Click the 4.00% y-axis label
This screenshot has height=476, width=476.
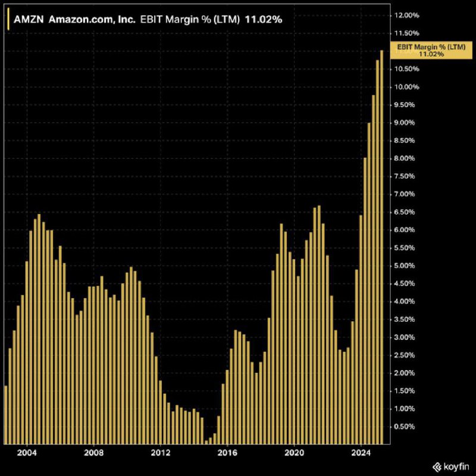[405, 302]
